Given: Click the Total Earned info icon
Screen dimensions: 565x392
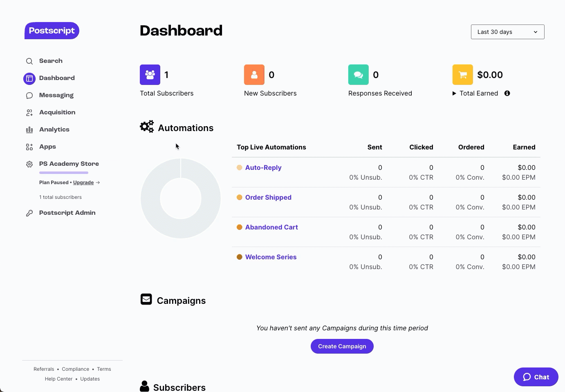Looking at the screenshot, I should [507, 93].
